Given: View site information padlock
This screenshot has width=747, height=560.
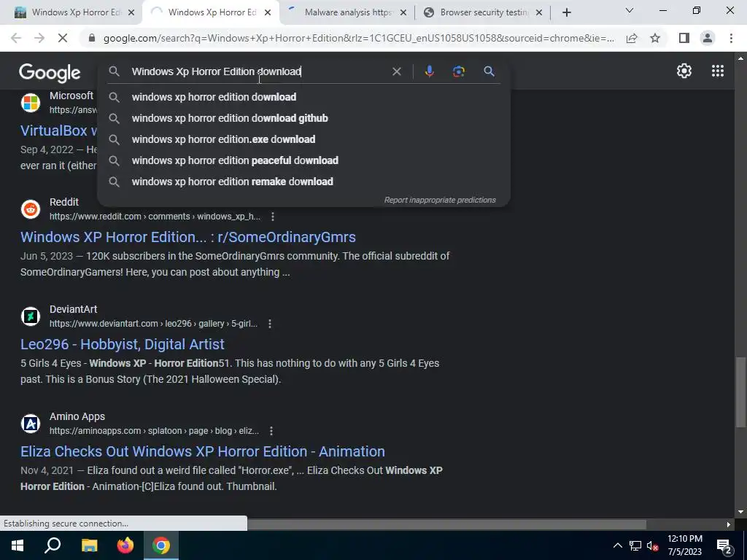Looking at the screenshot, I should pyautogui.click(x=91, y=38).
